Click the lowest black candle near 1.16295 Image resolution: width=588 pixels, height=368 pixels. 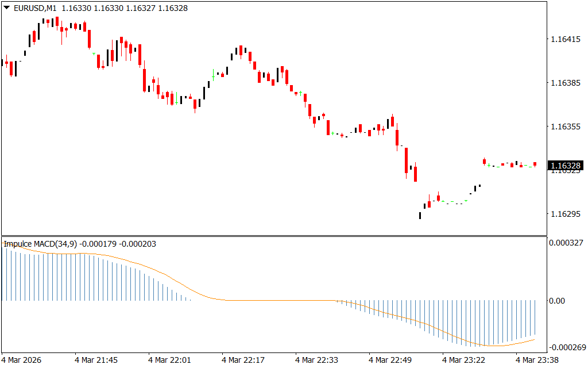(x=420, y=216)
